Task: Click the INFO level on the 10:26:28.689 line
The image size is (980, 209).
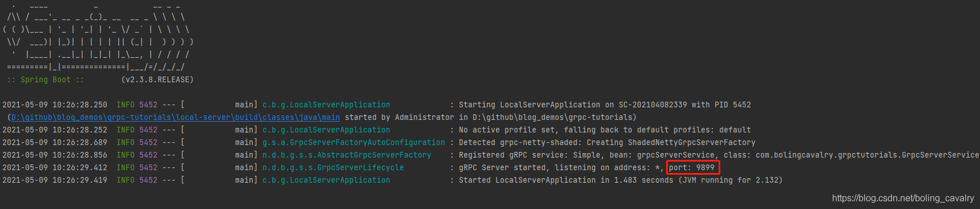Action: (126, 142)
